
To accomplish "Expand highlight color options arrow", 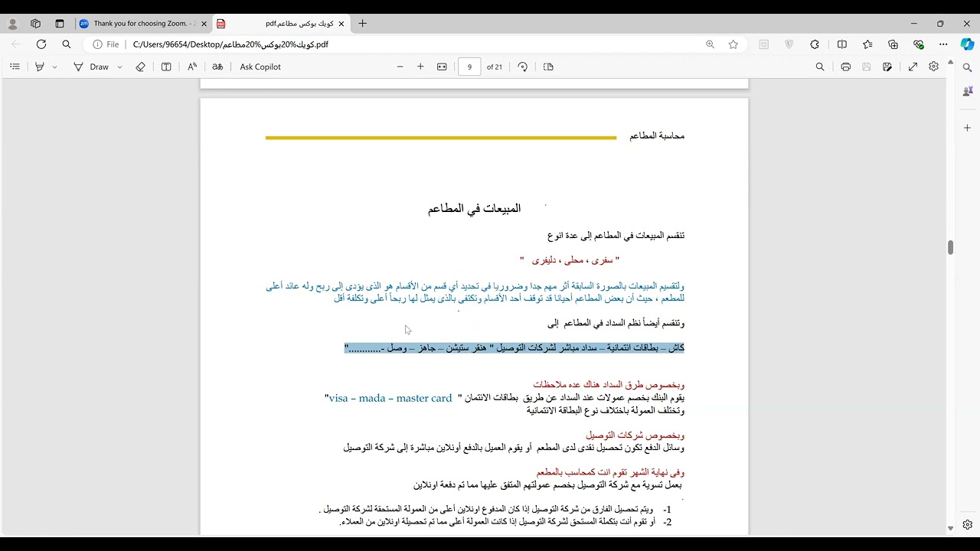I will pos(54,67).
